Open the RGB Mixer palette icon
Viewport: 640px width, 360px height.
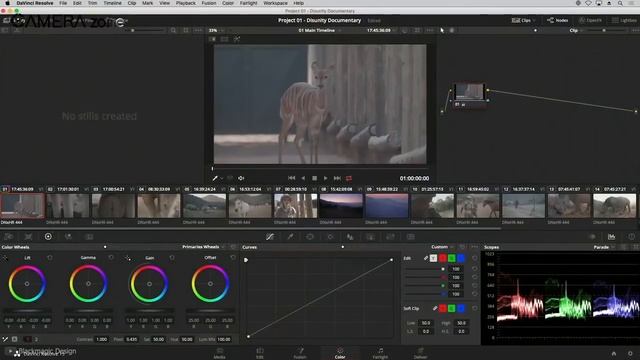click(68, 237)
